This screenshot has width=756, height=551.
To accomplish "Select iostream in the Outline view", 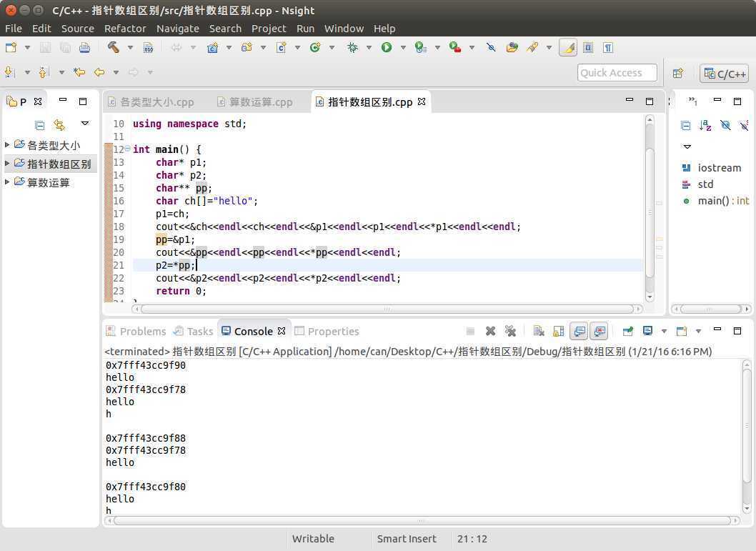I will (712, 168).
